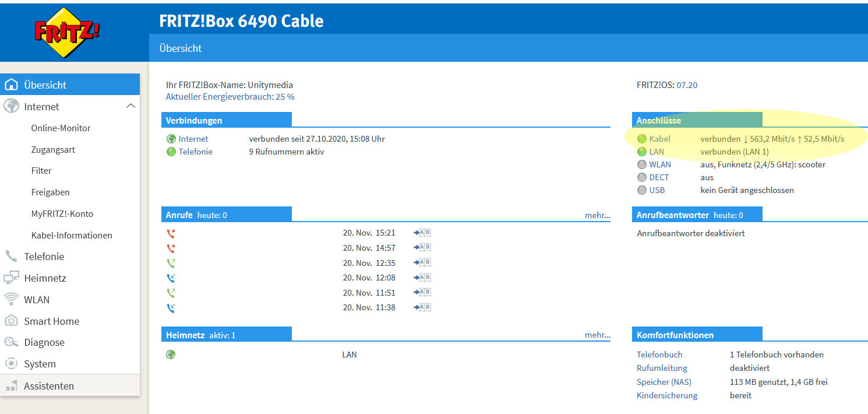Select Filter in the Internet submenu
The height and width of the screenshot is (414, 868).
click(41, 171)
